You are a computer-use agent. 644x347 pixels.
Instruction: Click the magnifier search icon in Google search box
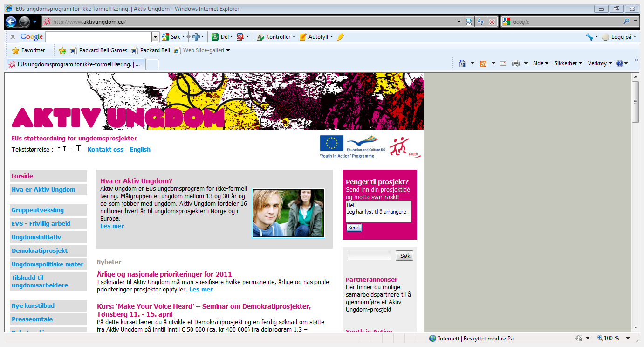tap(626, 21)
